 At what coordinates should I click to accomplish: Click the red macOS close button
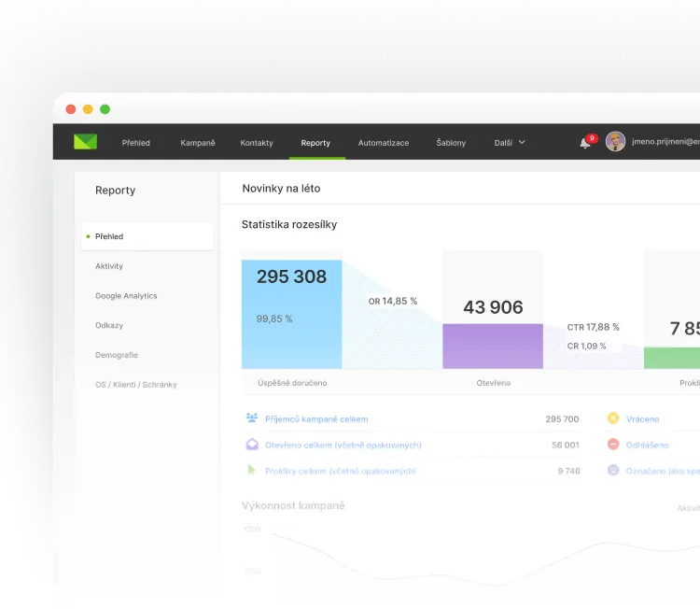coord(71,109)
